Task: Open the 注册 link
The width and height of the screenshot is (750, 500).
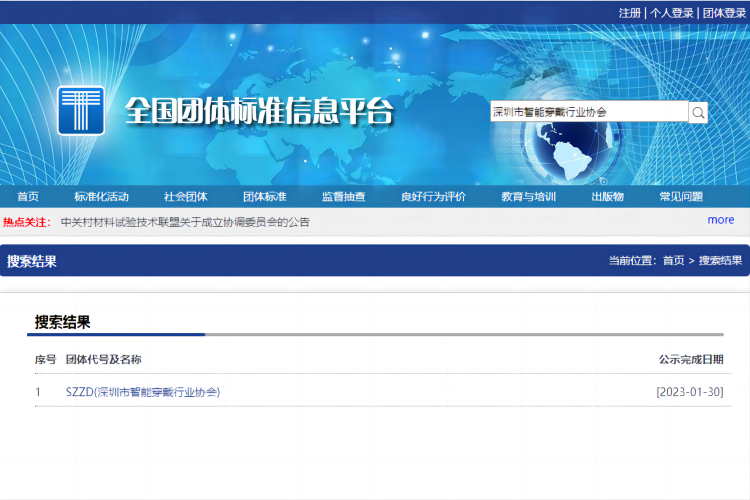Action: click(629, 13)
